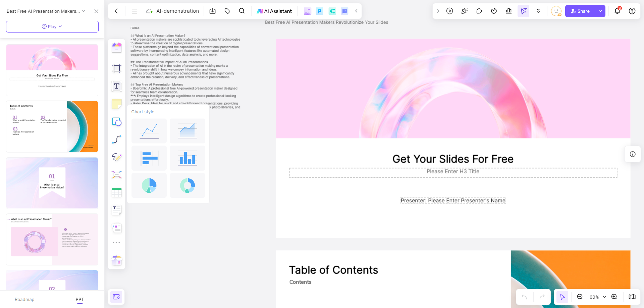644x308 pixels.
Task: Select the Shapes tool
Action: (x=117, y=122)
